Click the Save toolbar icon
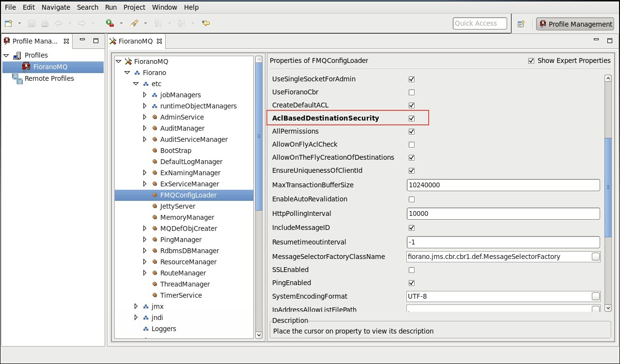This screenshot has height=364, width=620. [32, 23]
